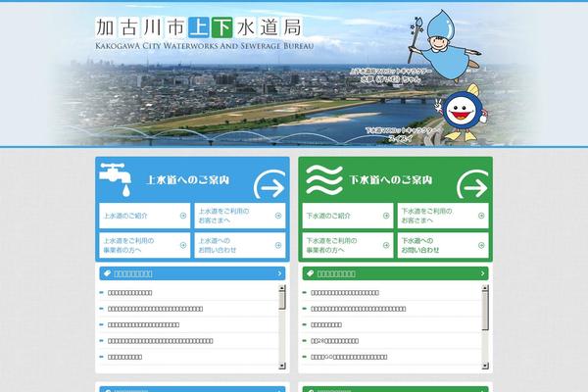588x392 pixels.
Task: Open second news item in green list
Action: point(358,309)
